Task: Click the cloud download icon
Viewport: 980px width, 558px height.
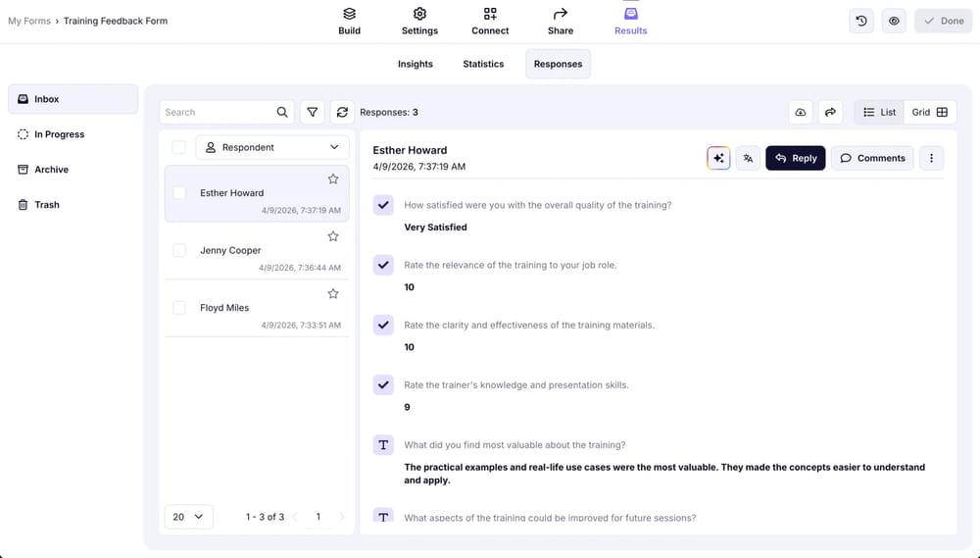Action: coord(801,112)
